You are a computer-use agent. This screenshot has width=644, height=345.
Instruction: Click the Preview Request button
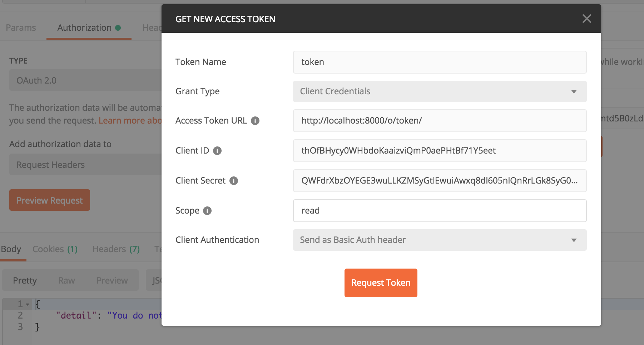tap(50, 200)
